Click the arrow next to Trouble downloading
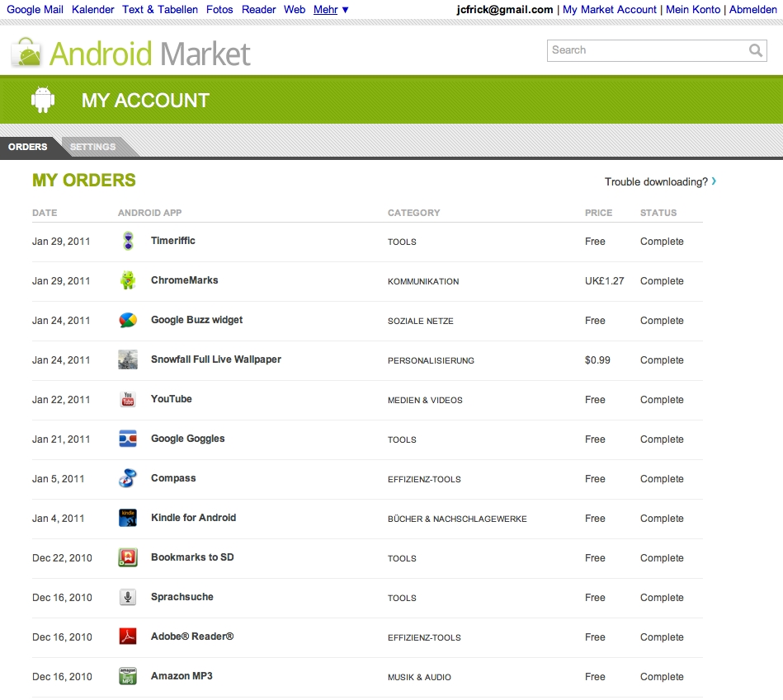 [x=714, y=181]
